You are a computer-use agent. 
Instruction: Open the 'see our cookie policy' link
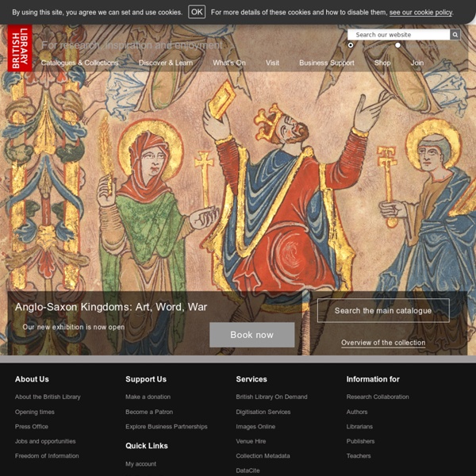[x=420, y=13]
